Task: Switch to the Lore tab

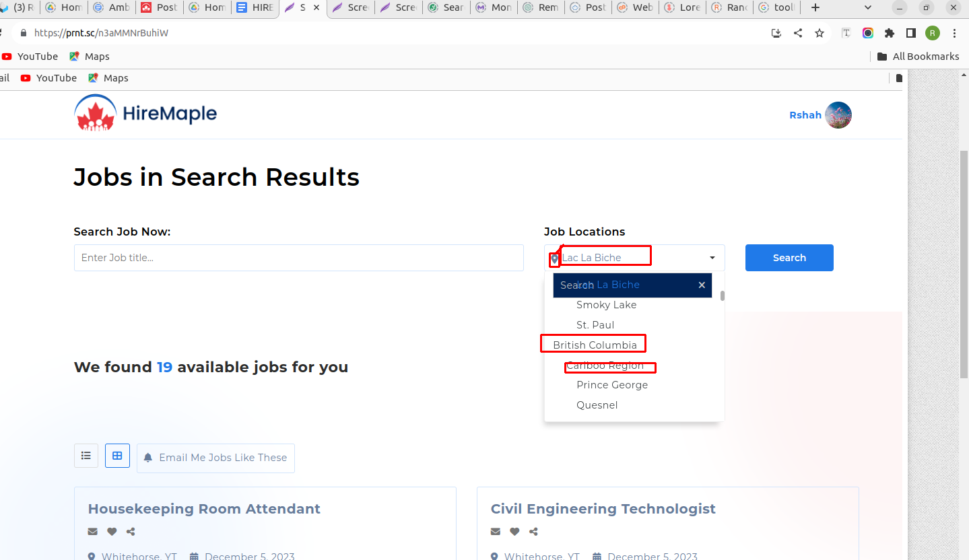Action: [682, 7]
